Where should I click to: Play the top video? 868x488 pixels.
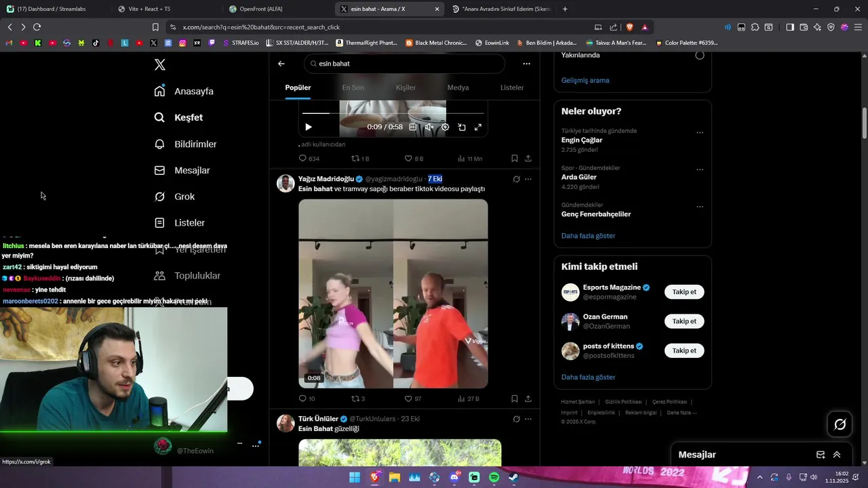click(x=309, y=127)
